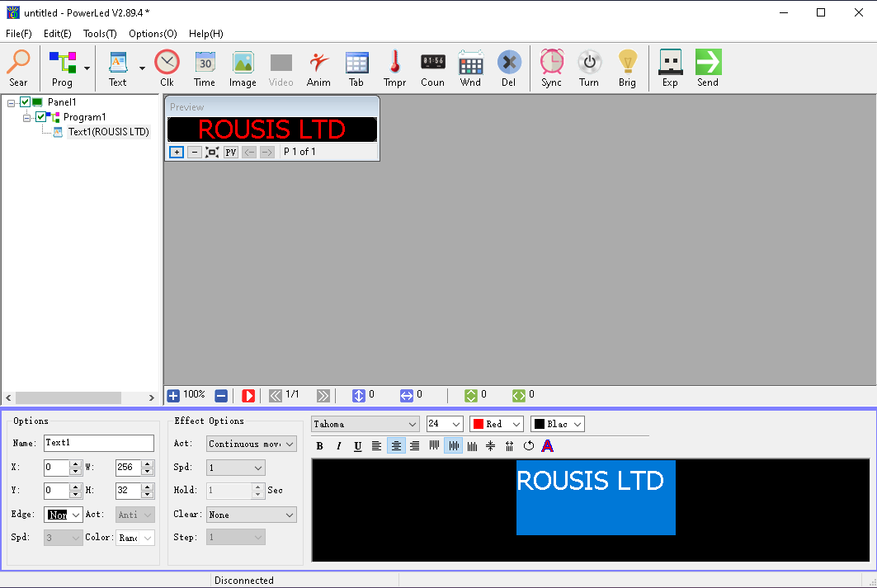Add a Text item from toolbar
This screenshot has height=588, width=877.
pyautogui.click(x=117, y=68)
